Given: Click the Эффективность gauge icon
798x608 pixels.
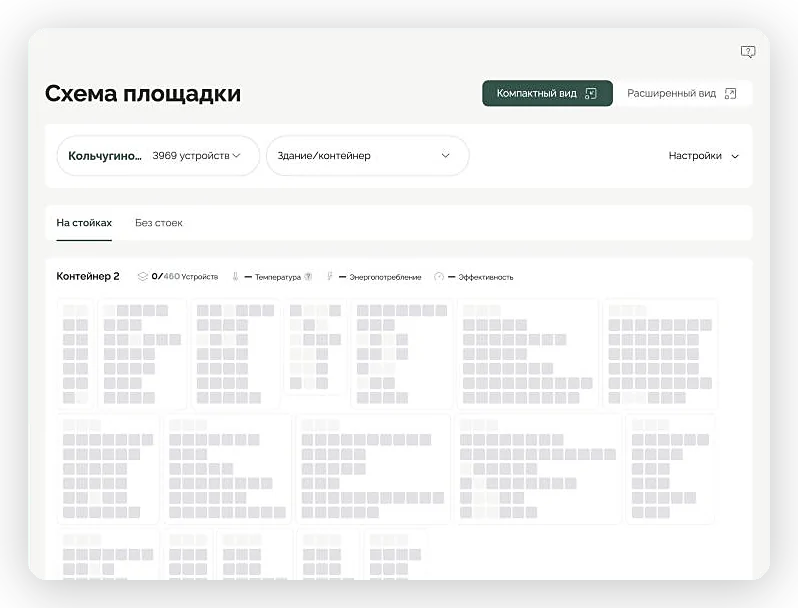Looking at the screenshot, I should [439, 277].
